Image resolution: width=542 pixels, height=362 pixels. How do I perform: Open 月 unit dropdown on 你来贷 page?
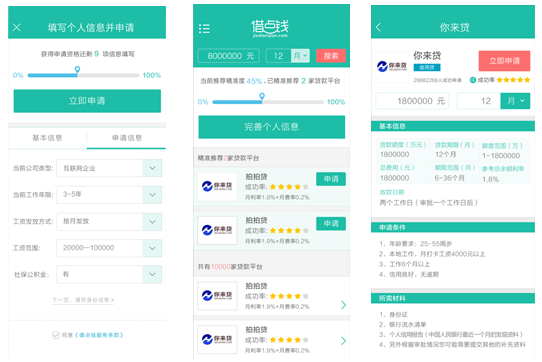click(x=515, y=101)
